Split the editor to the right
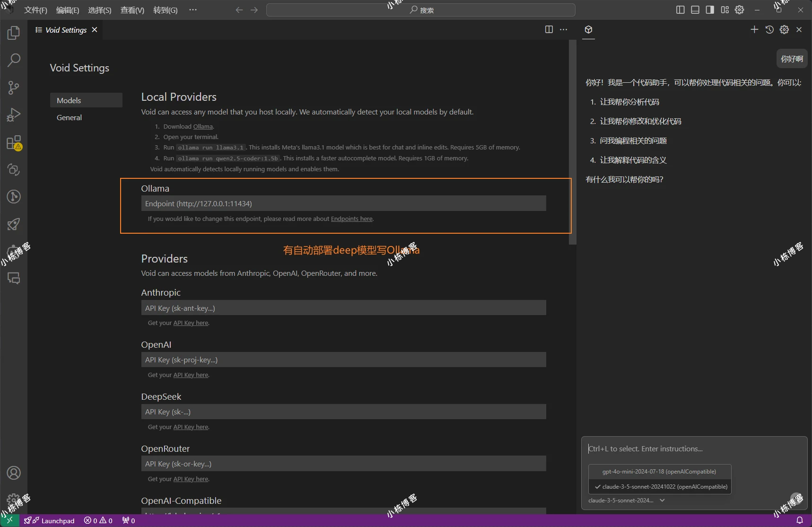This screenshot has height=527, width=812. pyautogui.click(x=549, y=30)
